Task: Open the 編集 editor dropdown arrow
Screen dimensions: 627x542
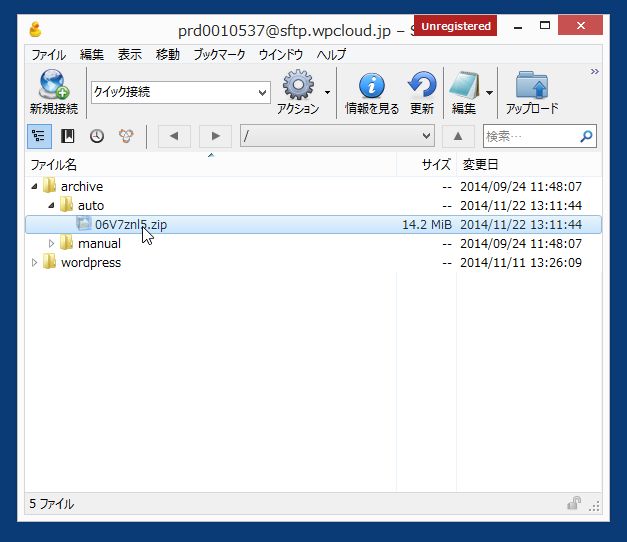Action: [489, 92]
